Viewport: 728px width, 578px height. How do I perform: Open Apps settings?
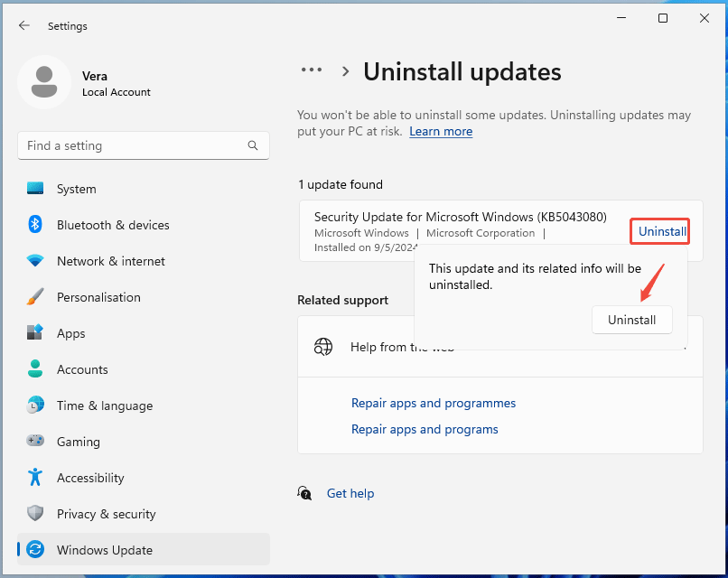(71, 333)
